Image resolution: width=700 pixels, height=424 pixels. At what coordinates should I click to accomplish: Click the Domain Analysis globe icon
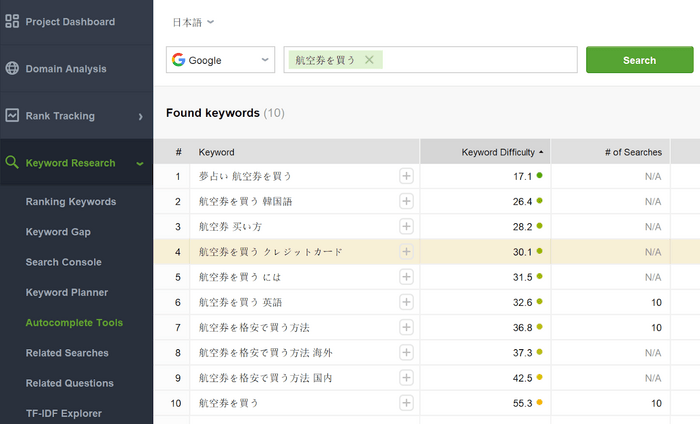[12, 68]
